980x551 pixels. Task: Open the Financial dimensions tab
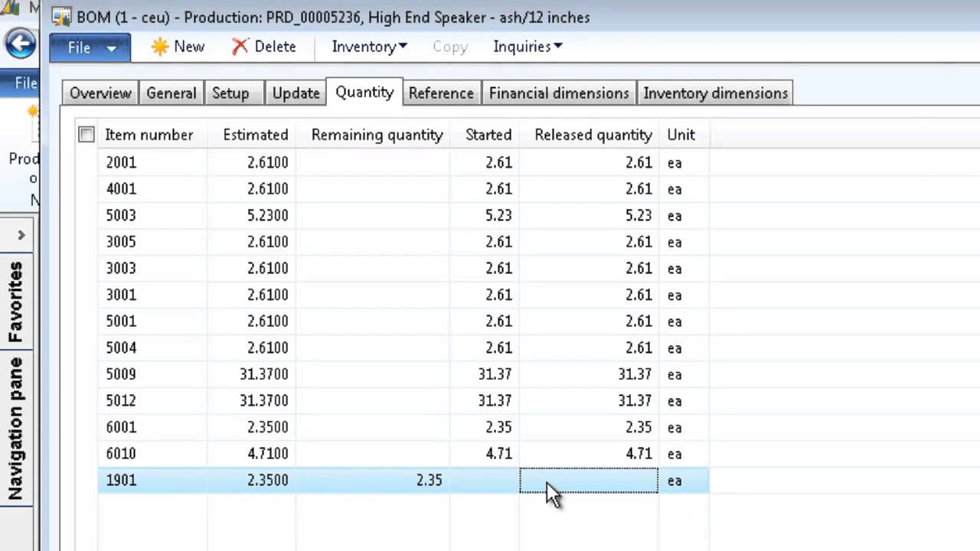point(559,93)
